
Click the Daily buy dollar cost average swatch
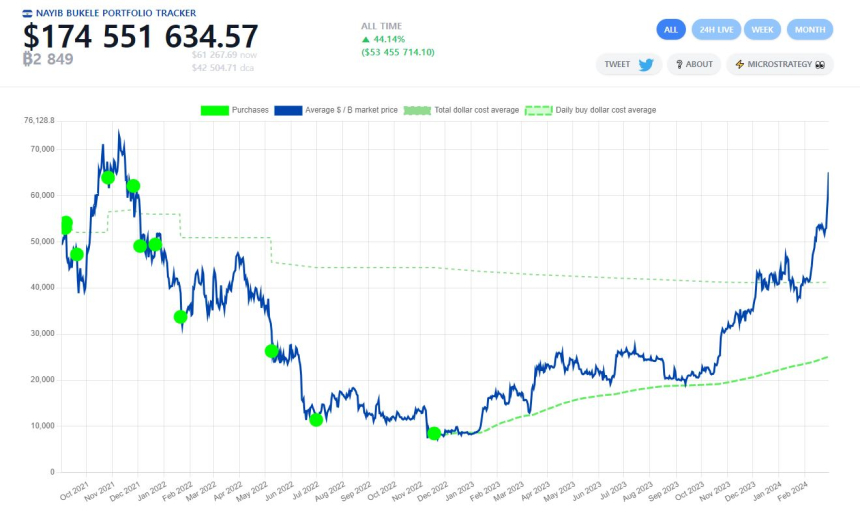click(539, 110)
